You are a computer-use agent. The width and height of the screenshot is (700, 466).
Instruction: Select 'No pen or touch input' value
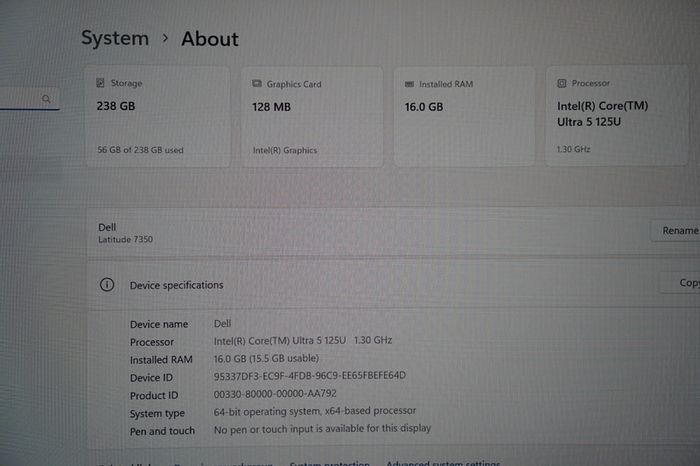322,429
